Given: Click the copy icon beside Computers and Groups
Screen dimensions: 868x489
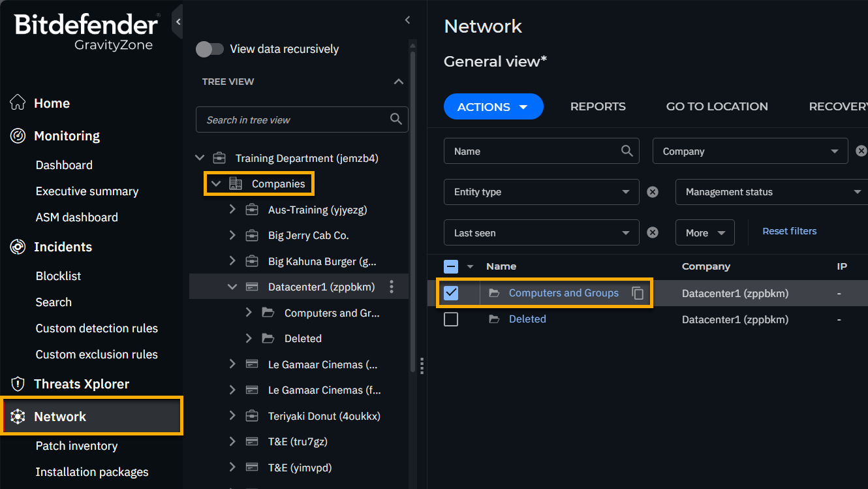Looking at the screenshot, I should [x=638, y=293].
